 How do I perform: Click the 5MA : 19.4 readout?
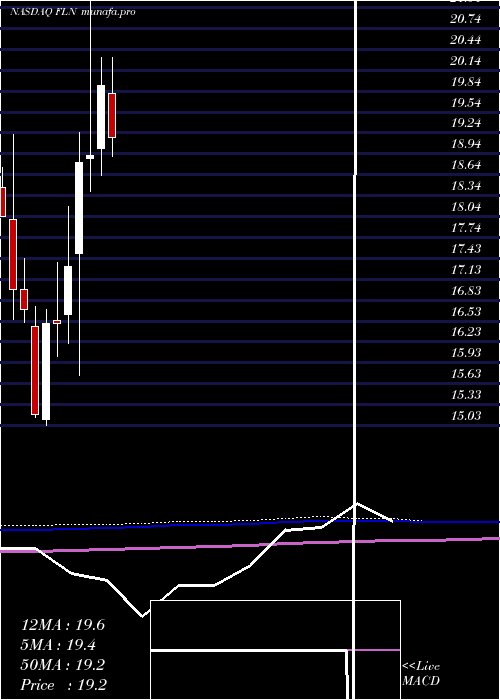pyautogui.click(x=58, y=645)
